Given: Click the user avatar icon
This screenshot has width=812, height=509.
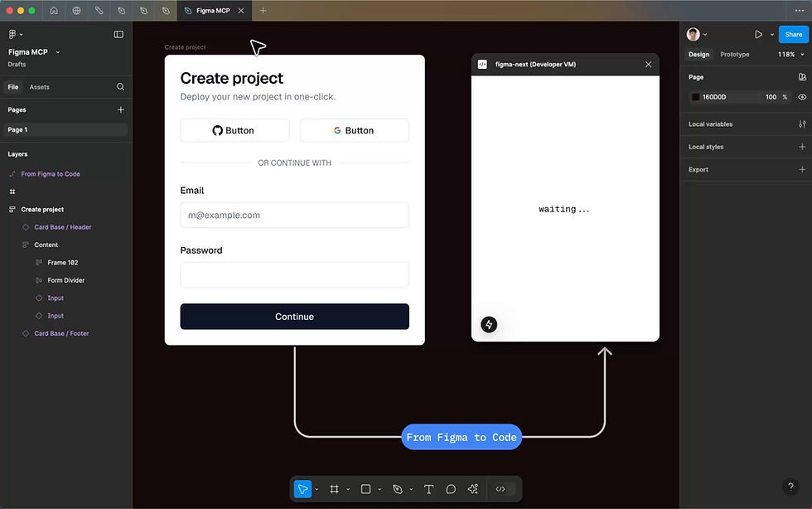Looking at the screenshot, I should (693, 34).
